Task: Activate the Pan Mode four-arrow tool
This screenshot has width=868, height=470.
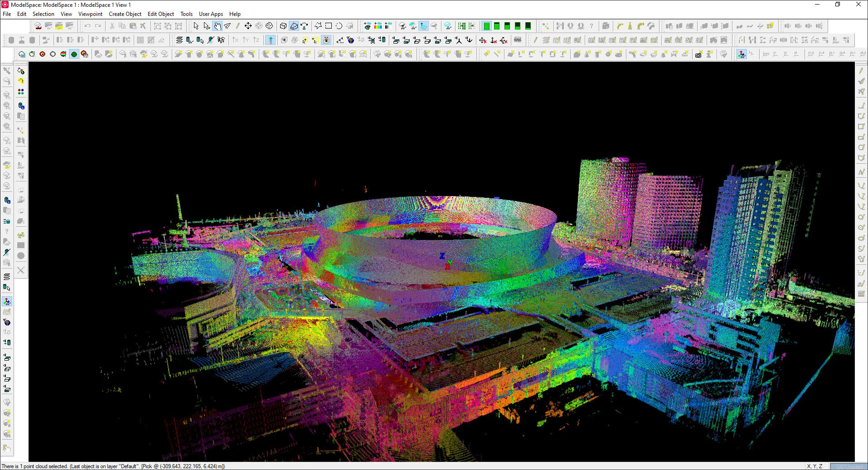Action: pyautogui.click(x=248, y=26)
